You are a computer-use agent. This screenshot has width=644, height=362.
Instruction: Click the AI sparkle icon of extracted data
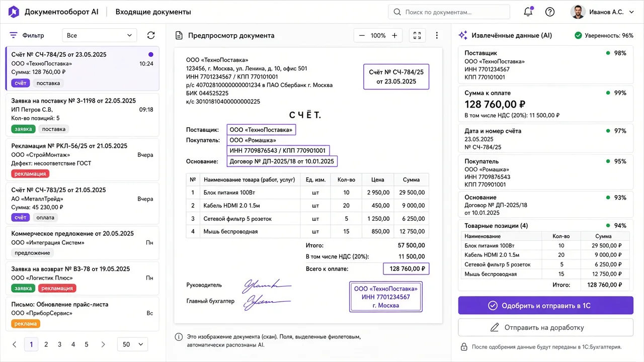463,35
